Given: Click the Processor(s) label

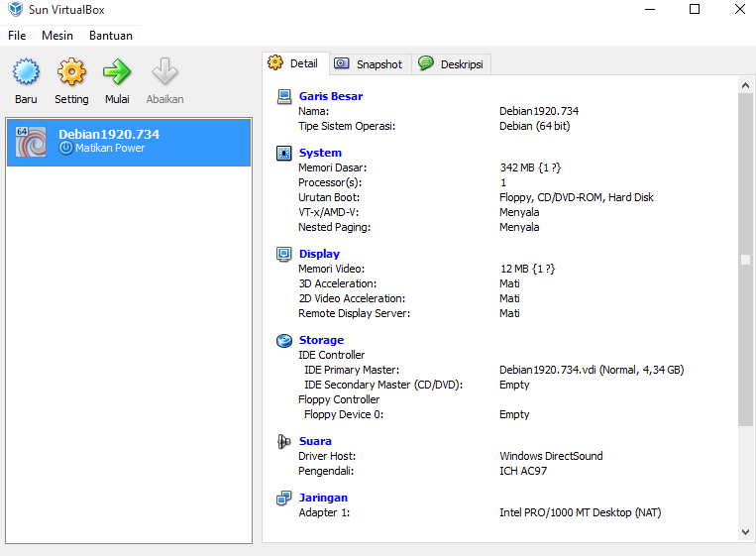Looking at the screenshot, I should 330,182.
